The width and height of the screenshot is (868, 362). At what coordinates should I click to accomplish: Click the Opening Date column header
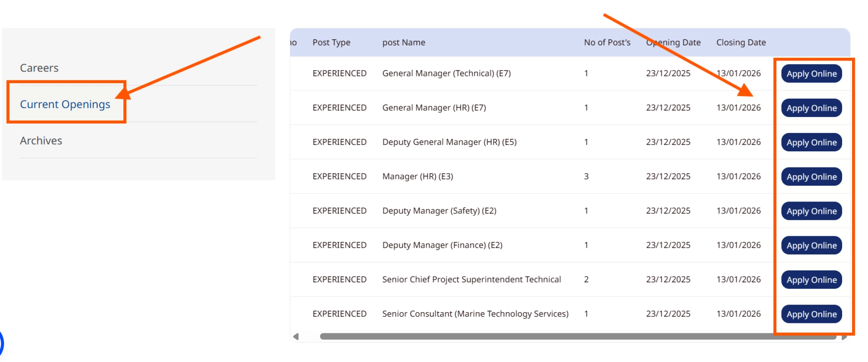[673, 43]
